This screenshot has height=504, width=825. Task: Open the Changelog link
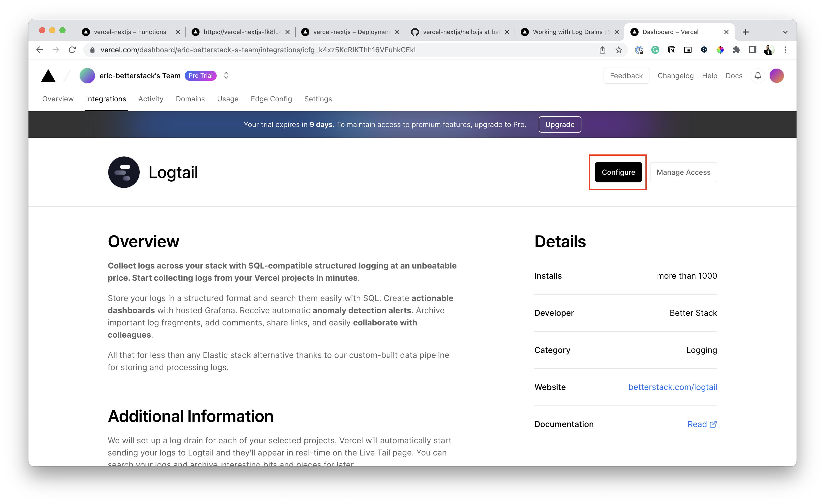click(676, 76)
